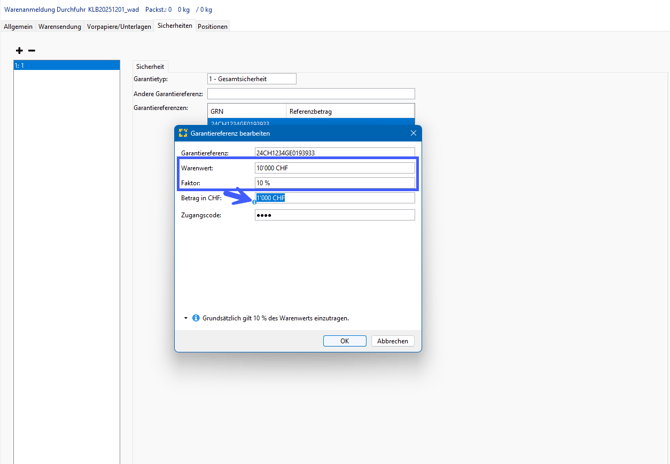Select the Positionen tab
Screen dimensions: 670x464
coord(212,27)
